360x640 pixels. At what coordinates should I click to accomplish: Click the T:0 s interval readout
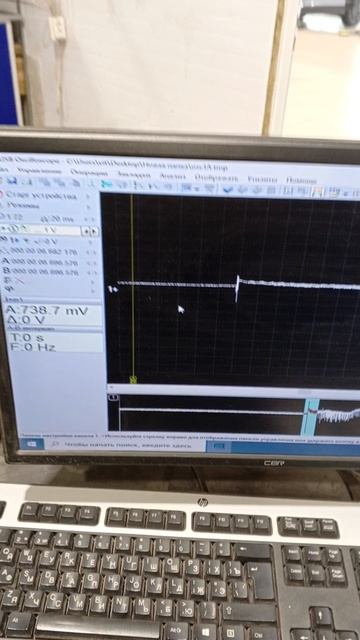(27, 338)
